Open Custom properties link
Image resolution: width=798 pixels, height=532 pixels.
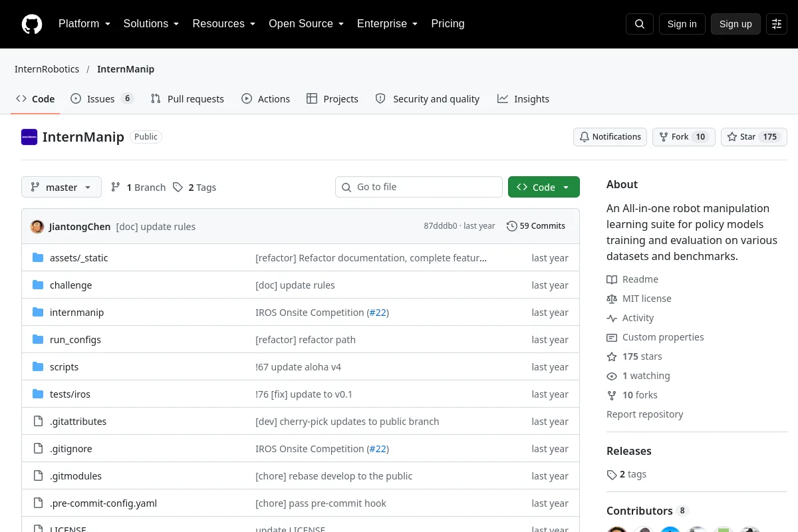655,337
